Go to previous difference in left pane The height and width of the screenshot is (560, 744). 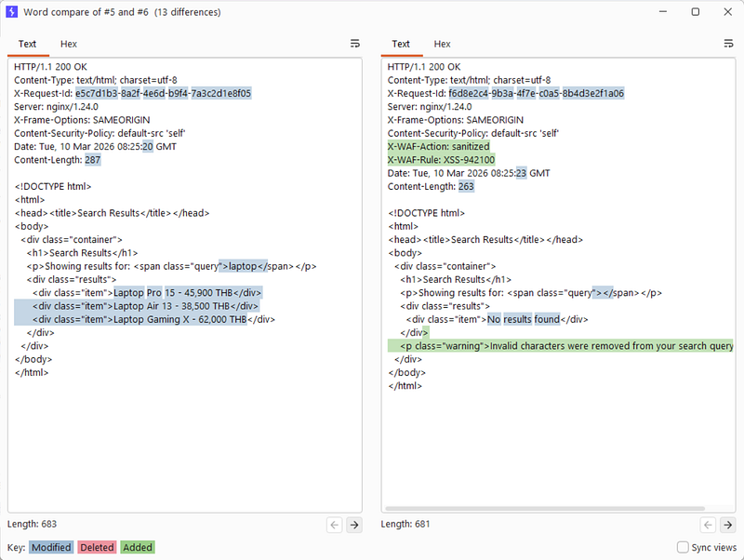(335, 525)
